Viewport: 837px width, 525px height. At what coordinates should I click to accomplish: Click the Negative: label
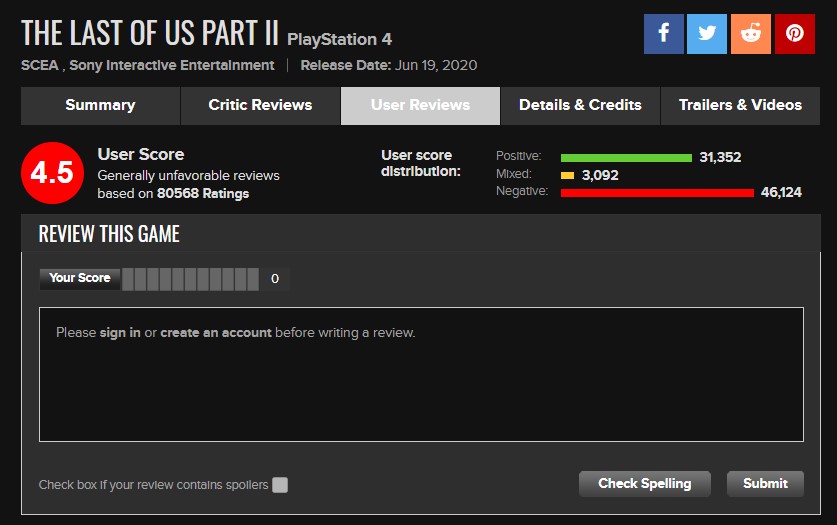pos(522,191)
